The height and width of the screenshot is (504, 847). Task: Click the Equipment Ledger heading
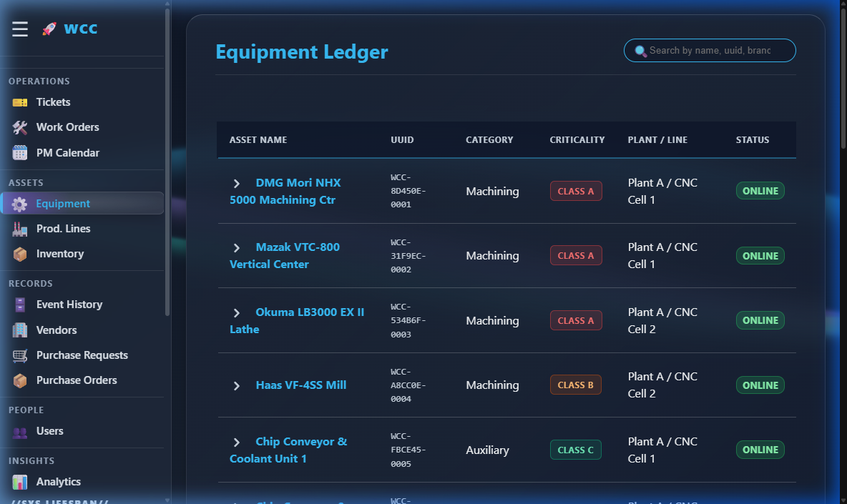pos(301,51)
